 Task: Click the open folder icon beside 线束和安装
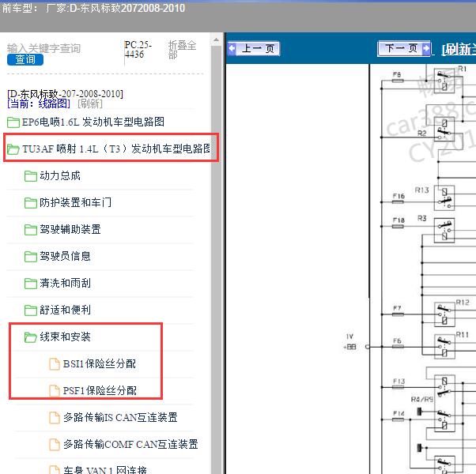click(31, 337)
